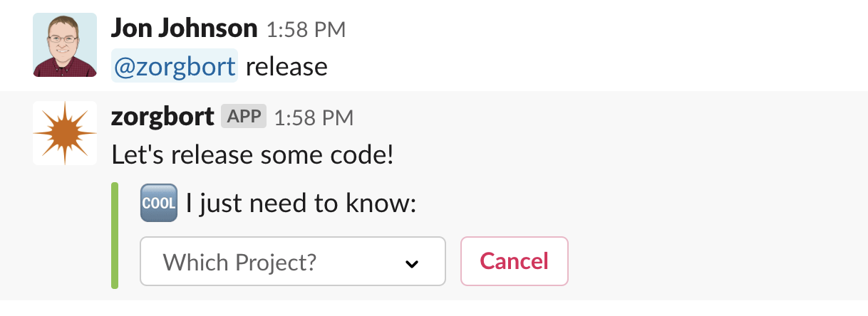Click the dropdown's chevron arrow

click(x=411, y=263)
